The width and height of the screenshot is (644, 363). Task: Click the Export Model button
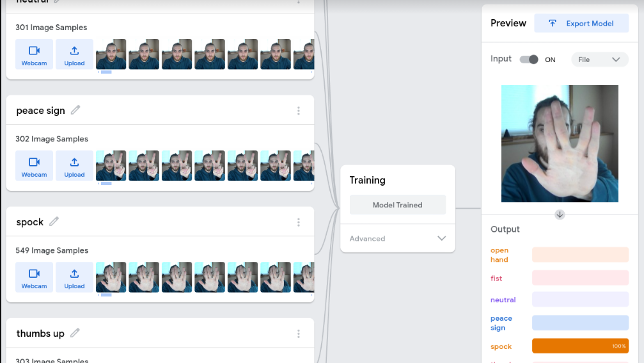click(x=581, y=24)
